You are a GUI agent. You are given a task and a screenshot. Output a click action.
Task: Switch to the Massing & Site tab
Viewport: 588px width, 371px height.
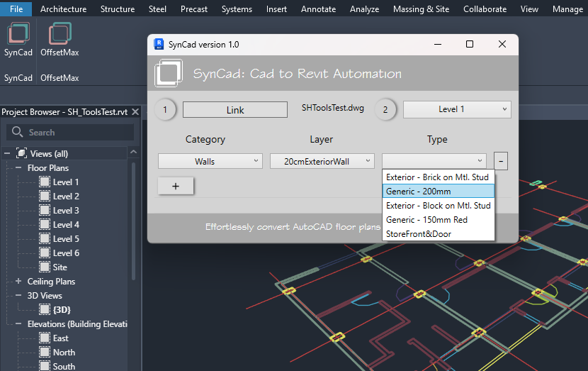[x=421, y=9]
